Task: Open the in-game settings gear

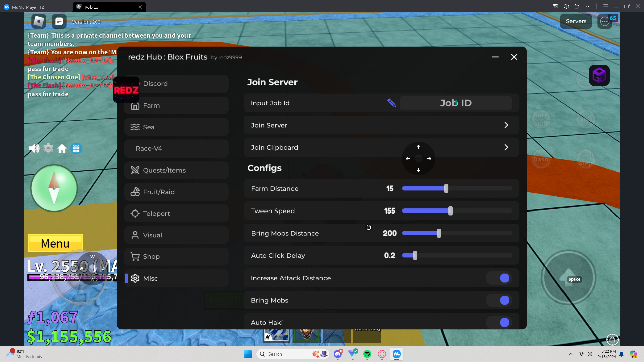Action: tap(48, 148)
